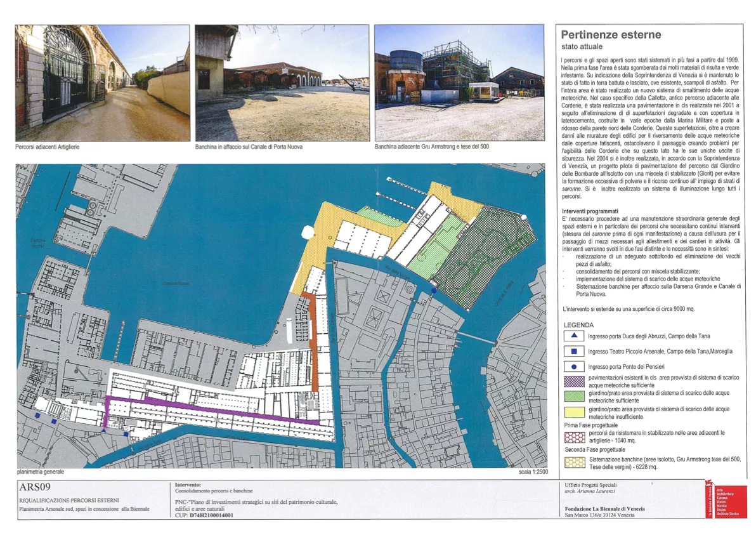This screenshot has width=756, height=535.
Task: Click the "stato attuale" subtitle
Action: [582, 47]
